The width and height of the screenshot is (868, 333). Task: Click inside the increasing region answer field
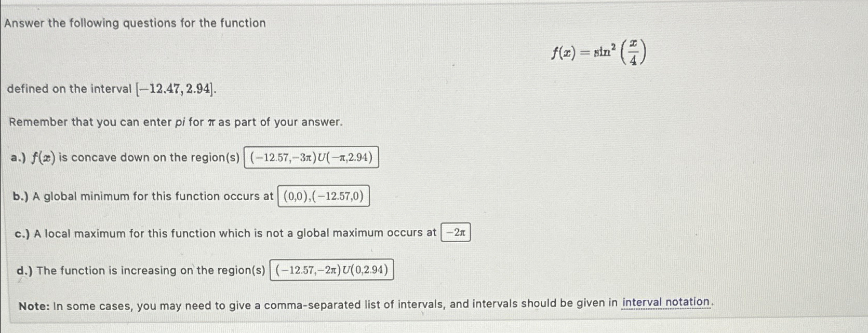pyautogui.click(x=331, y=270)
